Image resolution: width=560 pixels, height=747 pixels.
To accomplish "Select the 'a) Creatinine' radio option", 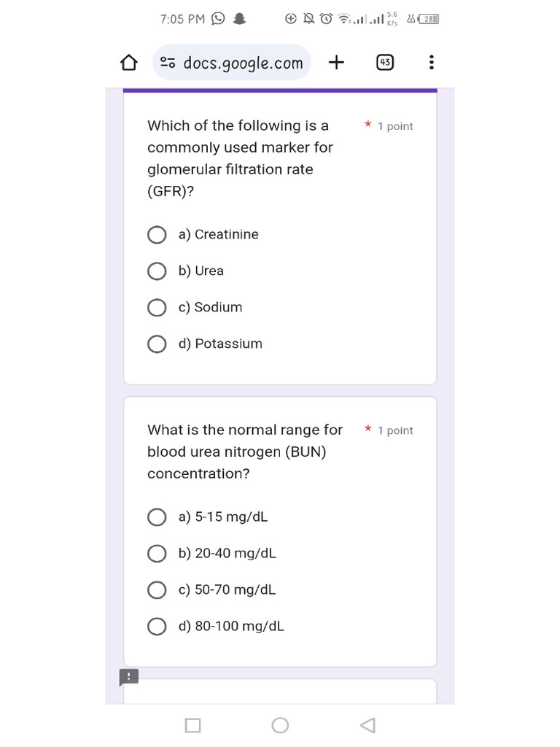I will click(x=157, y=235).
